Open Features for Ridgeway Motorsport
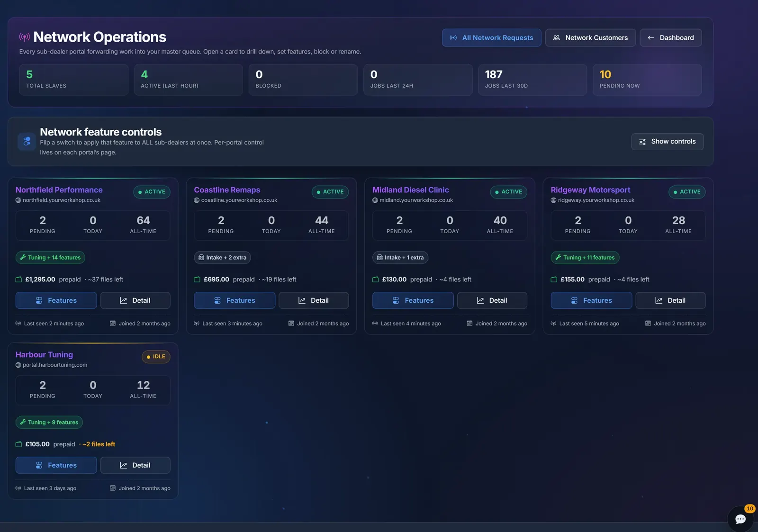Image resolution: width=758 pixels, height=532 pixels. (x=591, y=300)
